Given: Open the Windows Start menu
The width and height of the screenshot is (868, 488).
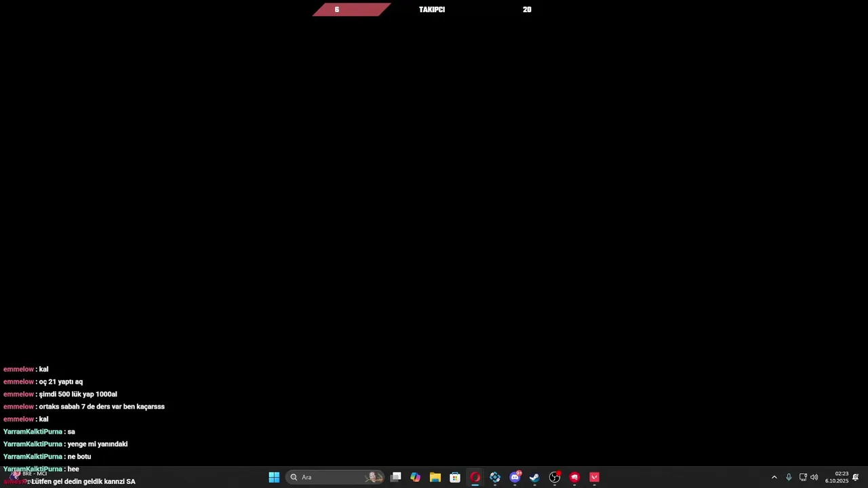Looking at the screenshot, I should coord(274,477).
